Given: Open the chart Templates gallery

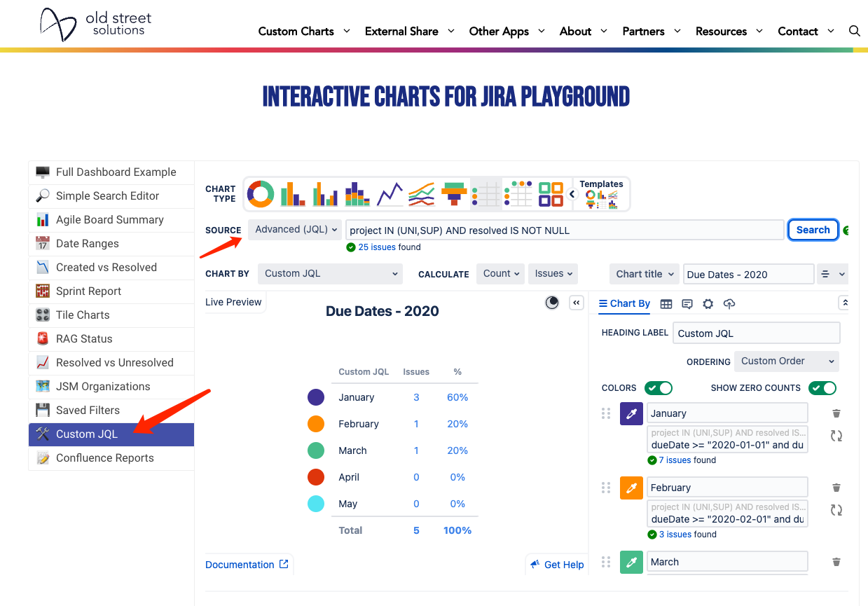Looking at the screenshot, I should (601, 194).
